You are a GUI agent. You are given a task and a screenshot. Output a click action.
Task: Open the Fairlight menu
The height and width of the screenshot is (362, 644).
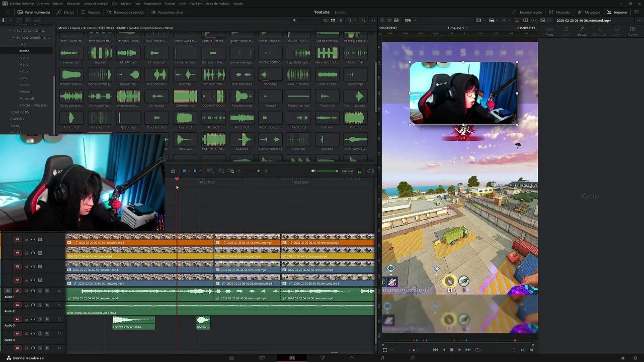click(196, 4)
